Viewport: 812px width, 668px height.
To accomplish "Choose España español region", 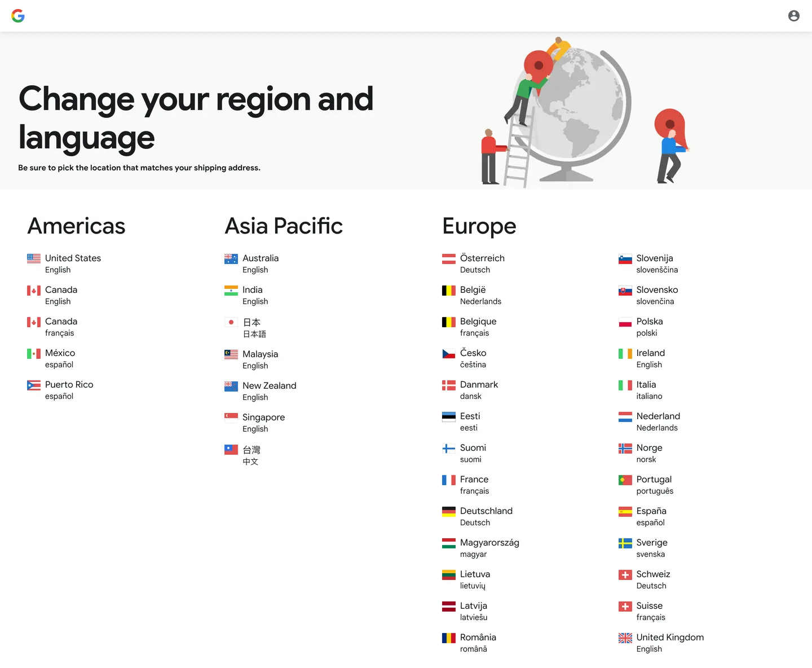I will [x=643, y=516].
